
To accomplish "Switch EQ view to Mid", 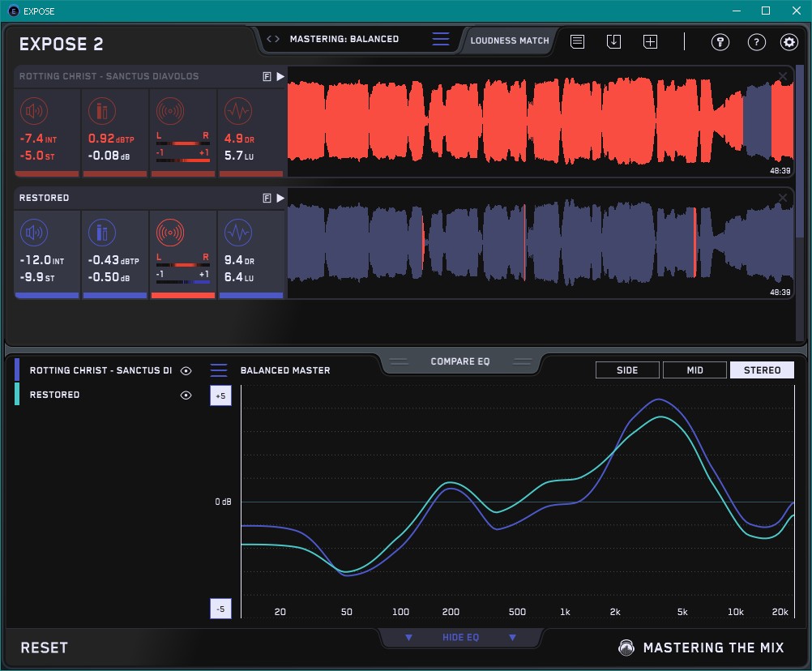I will [x=694, y=370].
